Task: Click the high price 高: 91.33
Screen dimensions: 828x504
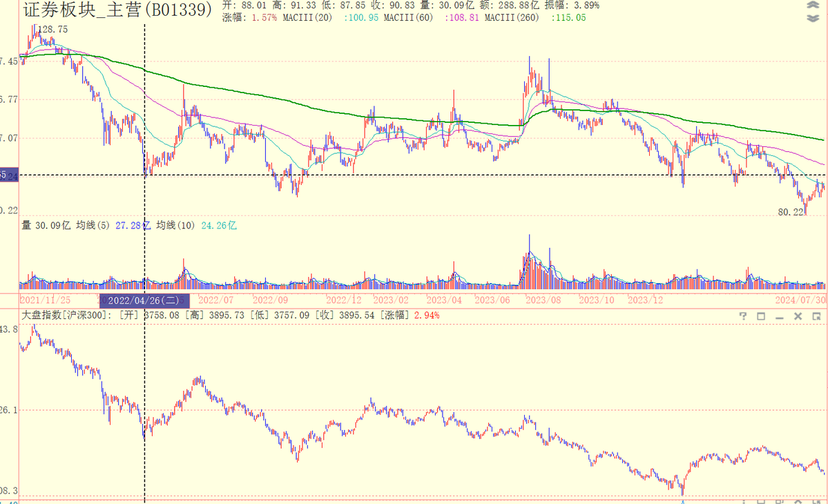Action: [x=294, y=6]
